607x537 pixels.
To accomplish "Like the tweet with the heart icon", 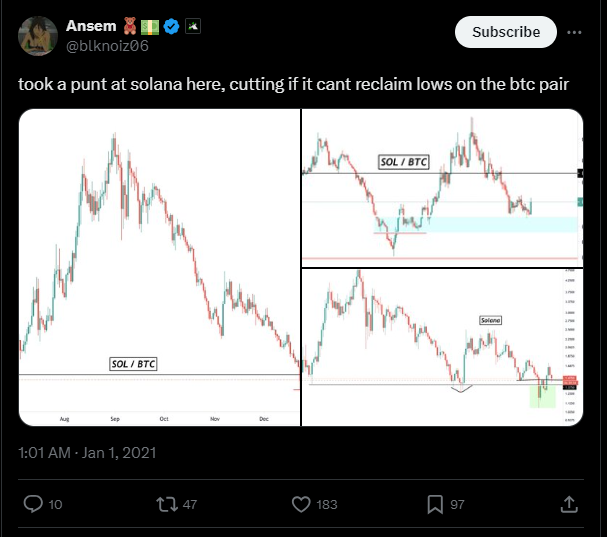I will tap(298, 505).
